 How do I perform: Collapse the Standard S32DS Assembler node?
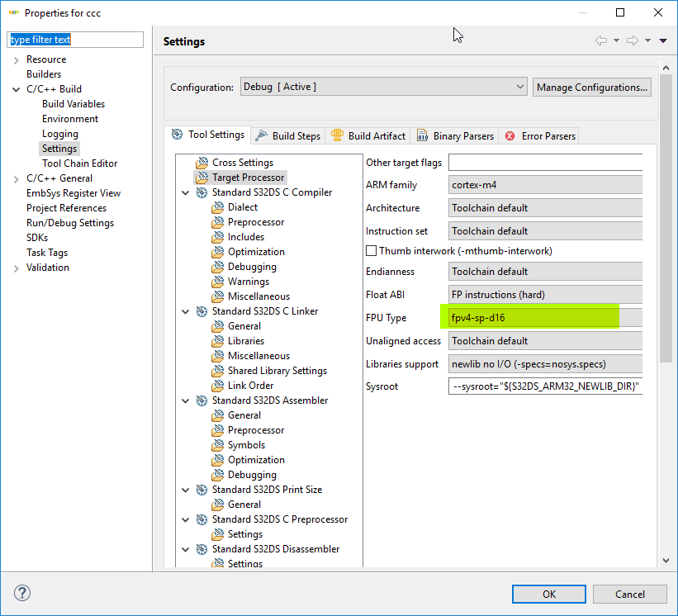[x=186, y=400]
